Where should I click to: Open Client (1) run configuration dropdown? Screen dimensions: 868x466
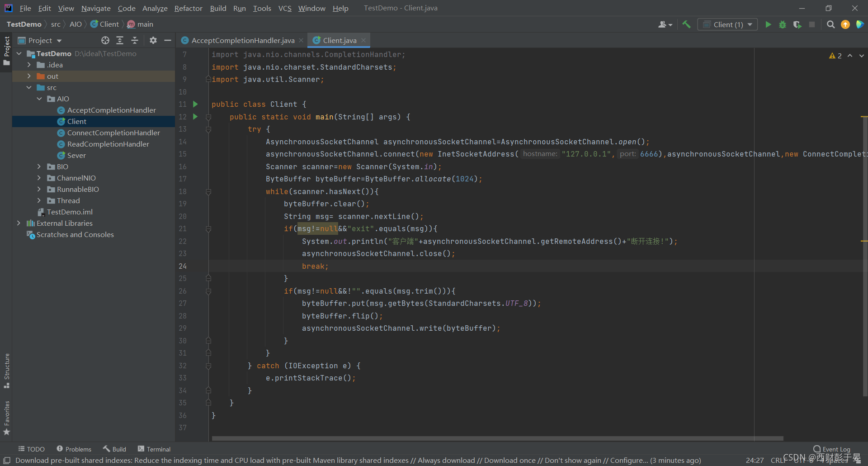tap(728, 24)
